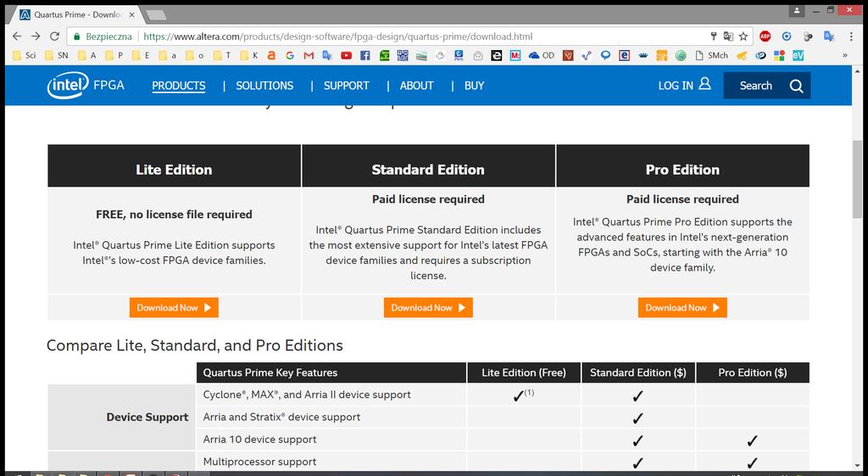The height and width of the screenshot is (476, 868).
Task: Click the vertical page scrollbar thumb
Action: coord(857,180)
